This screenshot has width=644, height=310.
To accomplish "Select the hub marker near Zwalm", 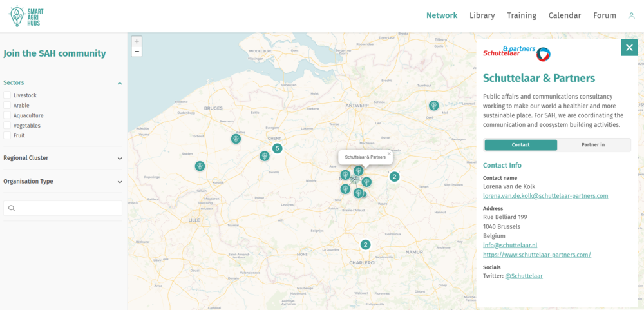I will pyautogui.click(x=265, y=156).
